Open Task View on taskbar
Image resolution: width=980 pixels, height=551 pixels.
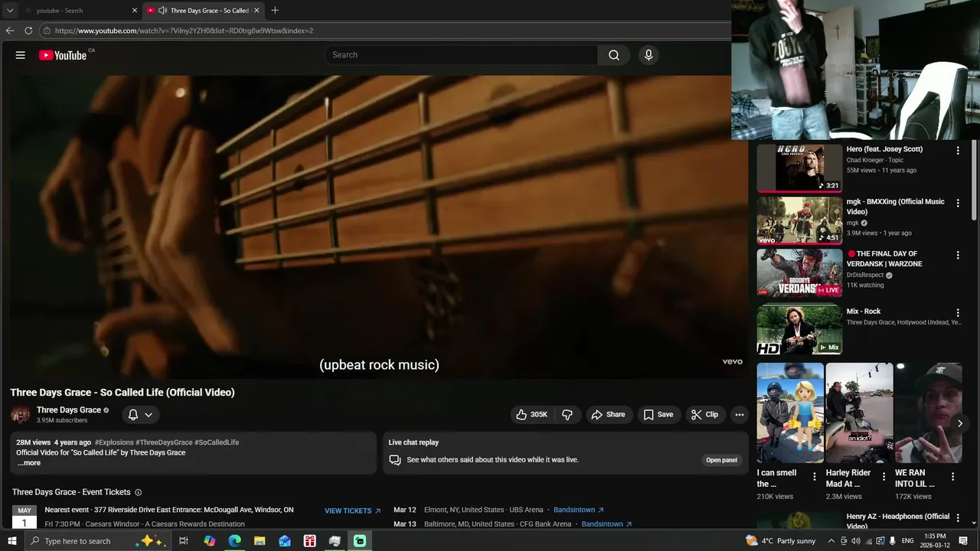tap(184, 541)
